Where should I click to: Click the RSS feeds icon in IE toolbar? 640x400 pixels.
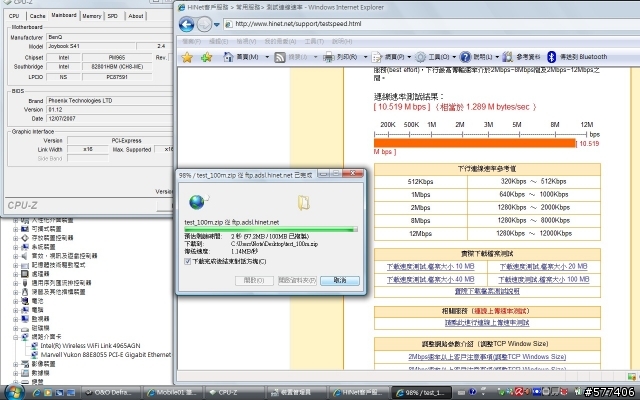pyautogui.click(x=280, y=57)
